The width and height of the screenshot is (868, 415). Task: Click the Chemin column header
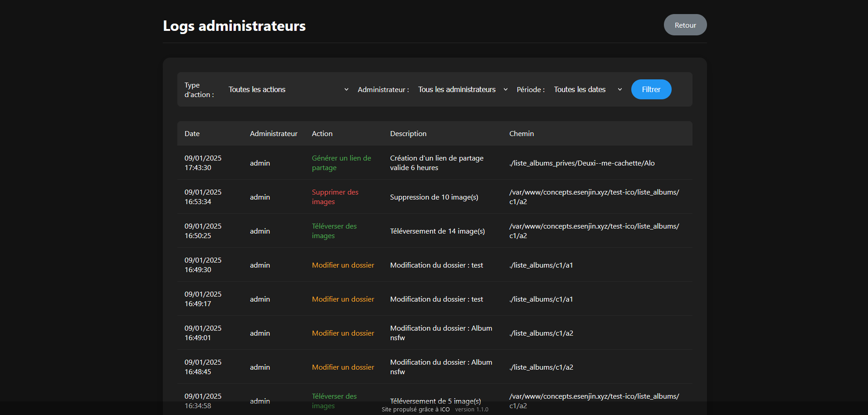tap(522, 133)
